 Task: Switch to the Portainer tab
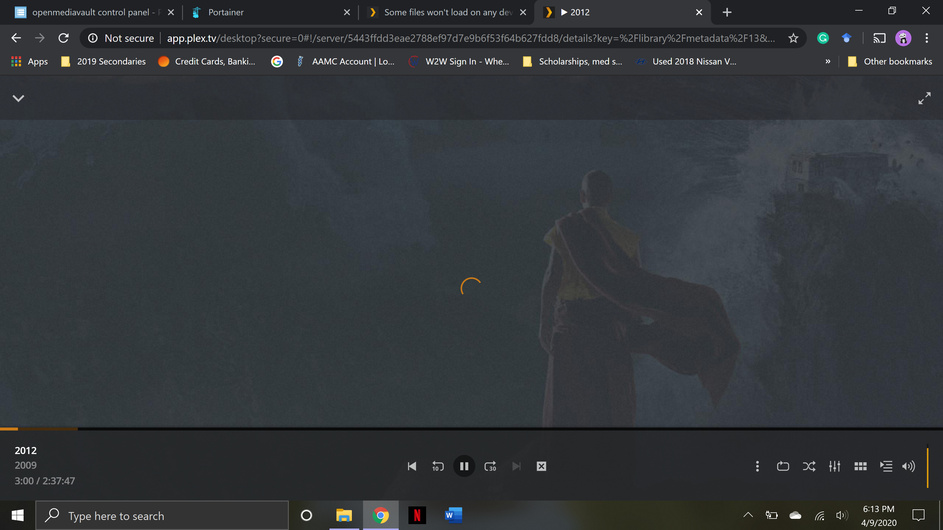(x=270, y=12)
